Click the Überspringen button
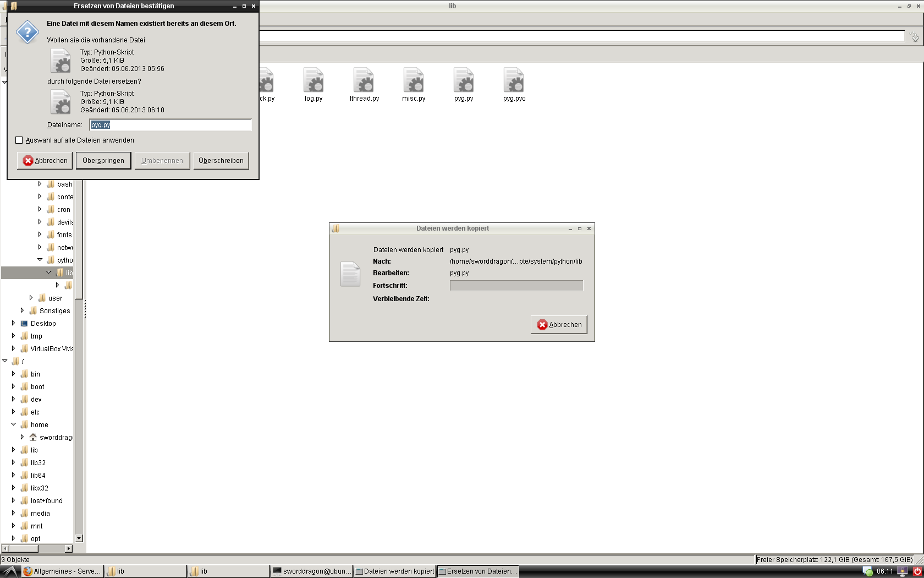Viewport: 924px width, 578px height. (103, 161)
